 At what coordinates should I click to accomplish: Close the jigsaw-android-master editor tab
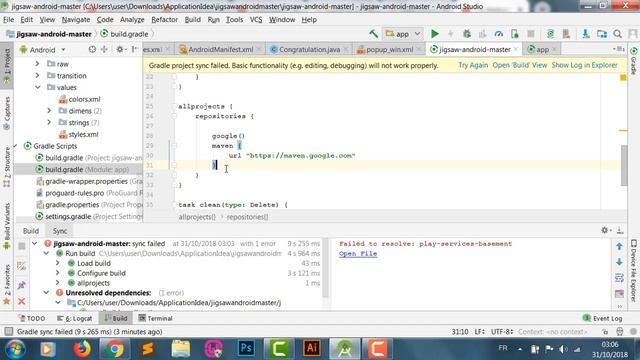click(516, 49)
